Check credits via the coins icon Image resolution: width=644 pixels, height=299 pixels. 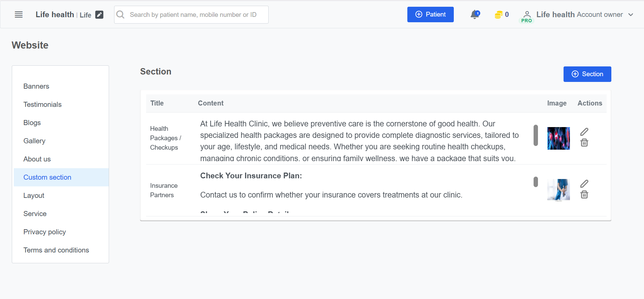point(499,14)
